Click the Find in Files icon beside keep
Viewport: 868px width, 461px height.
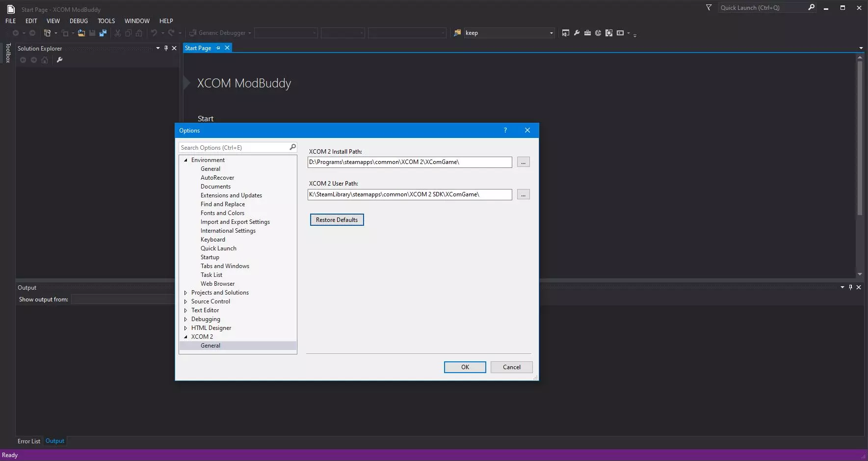[457, 33]
